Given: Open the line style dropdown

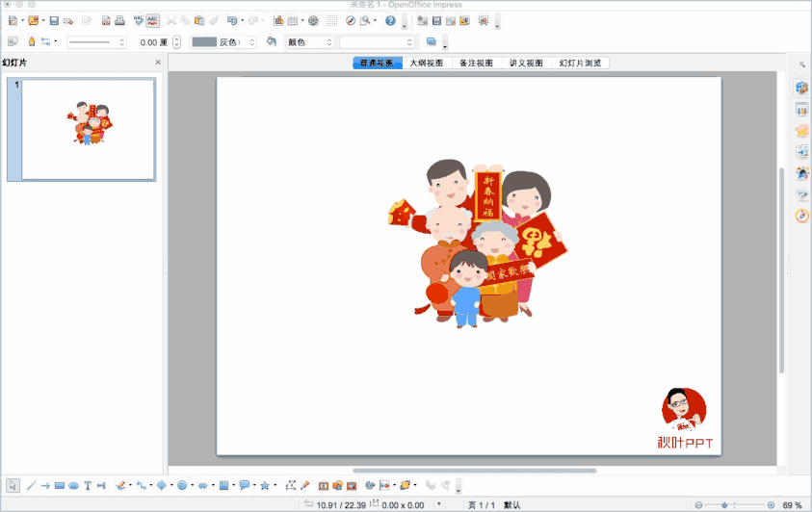Looking at the screenshot, I should click(x=96, y=42).
